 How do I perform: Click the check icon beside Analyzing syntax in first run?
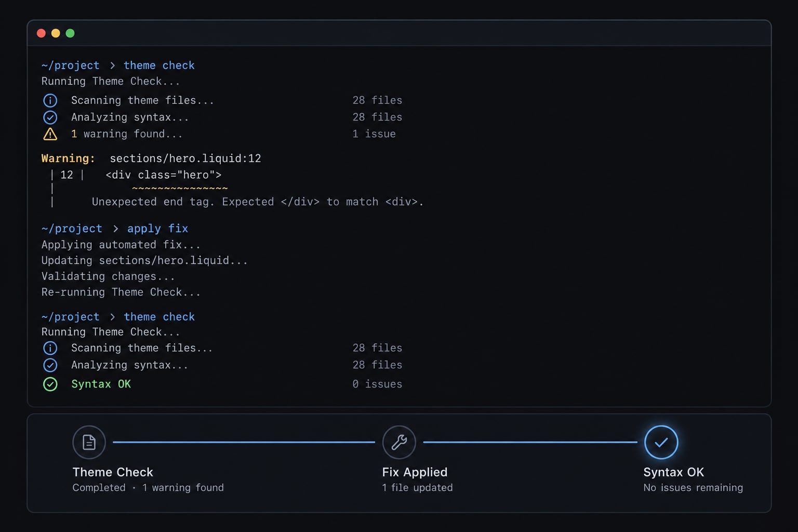coord(50,117)
